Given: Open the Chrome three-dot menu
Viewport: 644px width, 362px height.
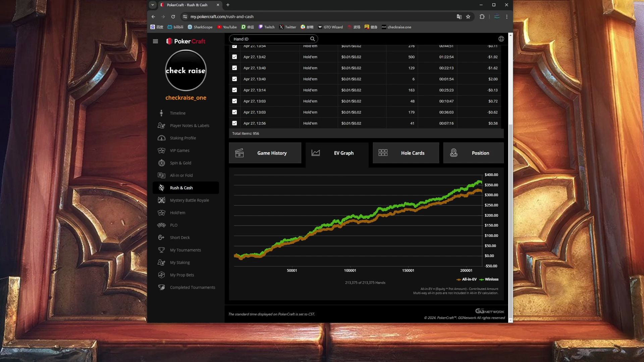Looking at the screenshot, I should pyautogui.click(x=506, y=16).
